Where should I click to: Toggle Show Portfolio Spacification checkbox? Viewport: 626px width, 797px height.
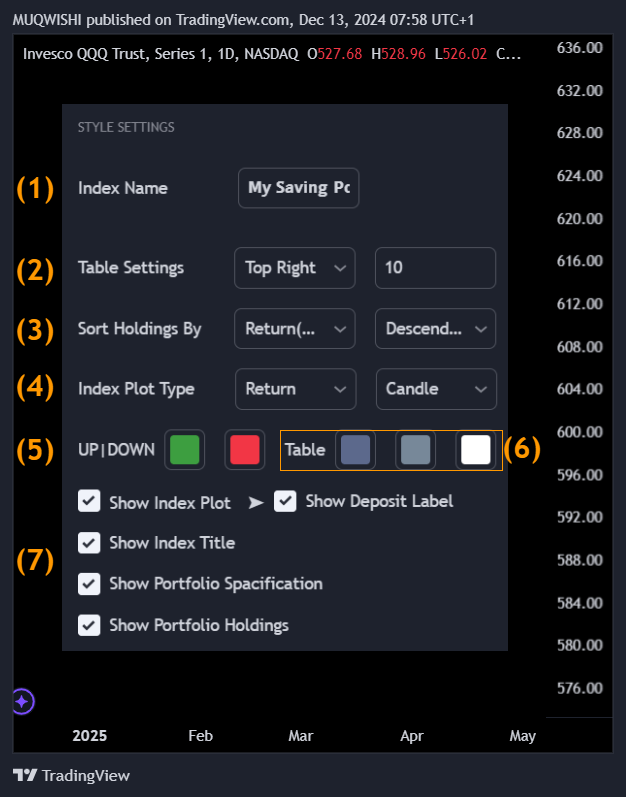pos(89,584)
